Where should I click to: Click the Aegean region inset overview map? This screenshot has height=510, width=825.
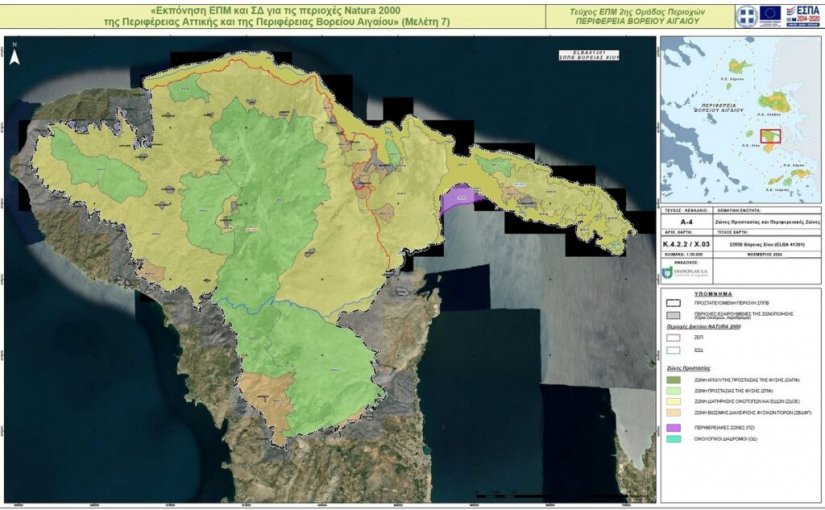(x=741, y=120)
